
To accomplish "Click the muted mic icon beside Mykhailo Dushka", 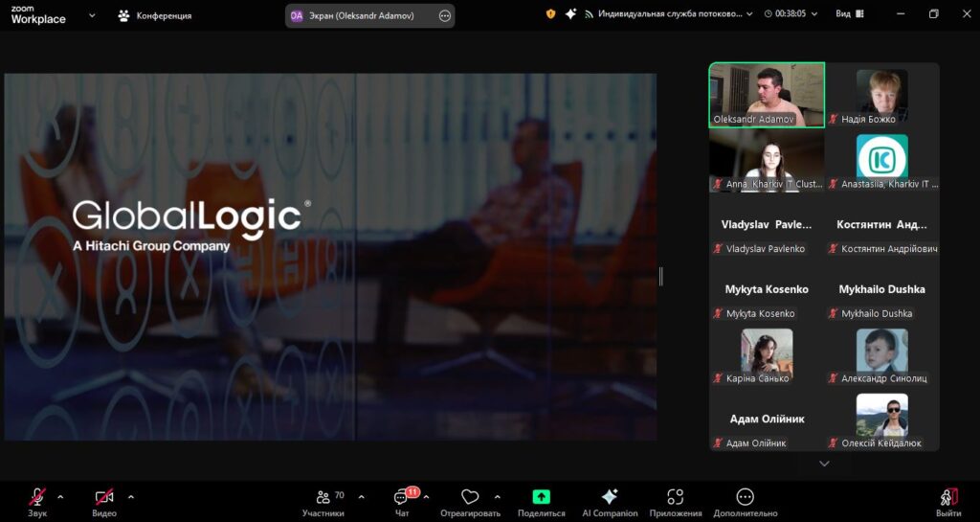I will coord(834,313).
